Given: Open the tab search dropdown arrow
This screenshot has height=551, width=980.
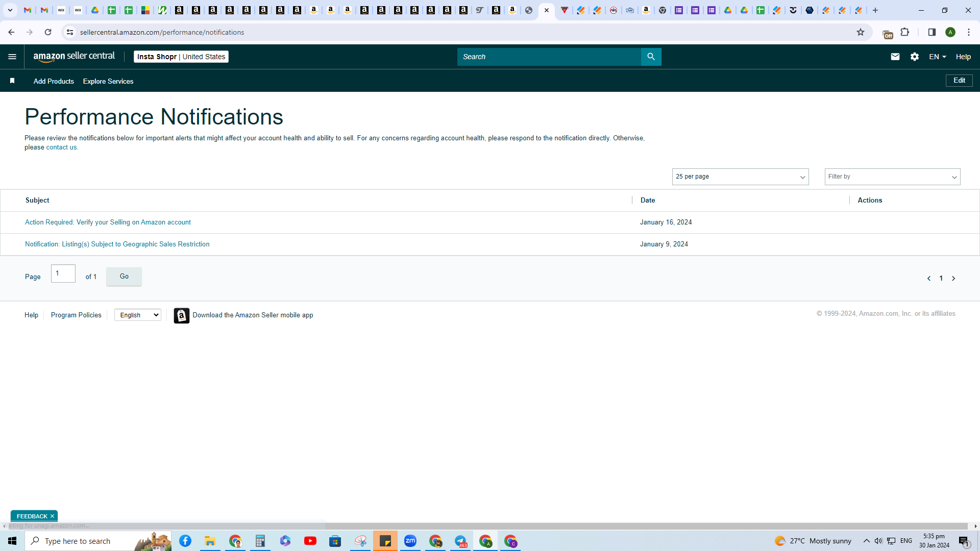Looking at the screenshot, I should pyautogui.click(x=10, y=10).
